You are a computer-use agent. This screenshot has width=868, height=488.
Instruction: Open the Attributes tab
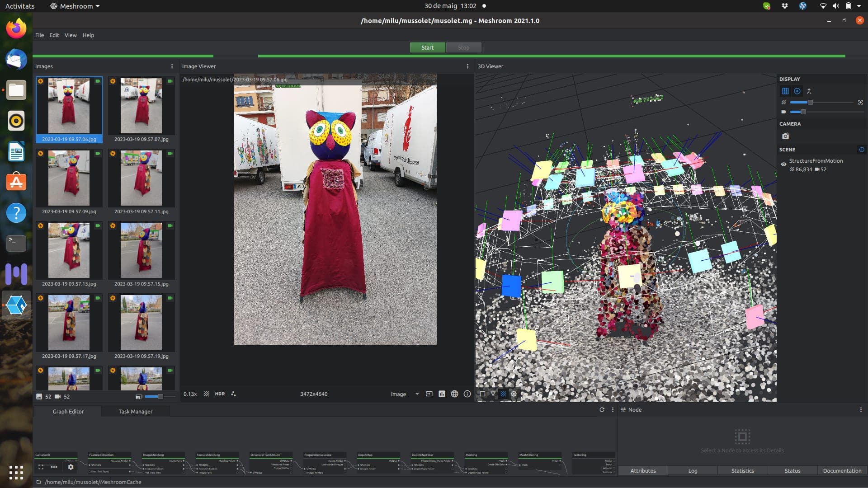pos(642,471)
